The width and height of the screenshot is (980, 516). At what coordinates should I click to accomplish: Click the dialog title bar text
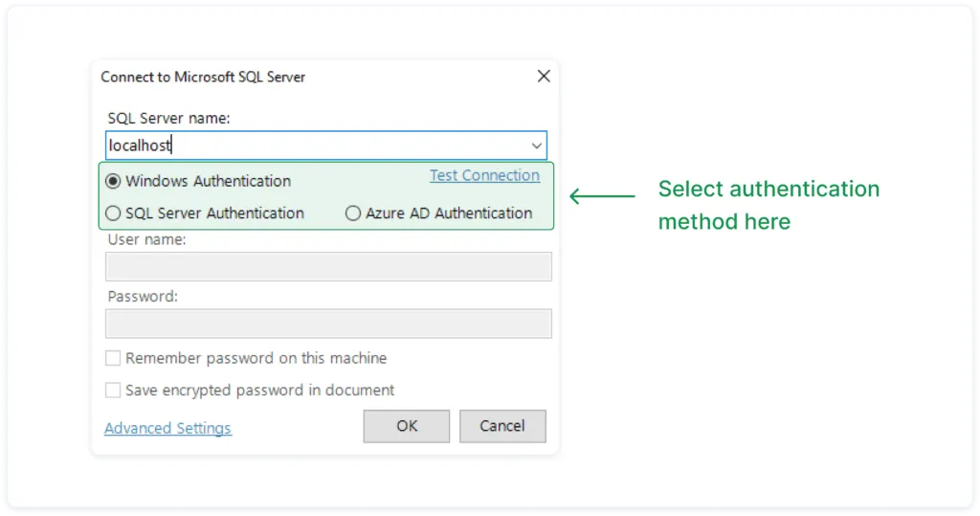(203, 77)
